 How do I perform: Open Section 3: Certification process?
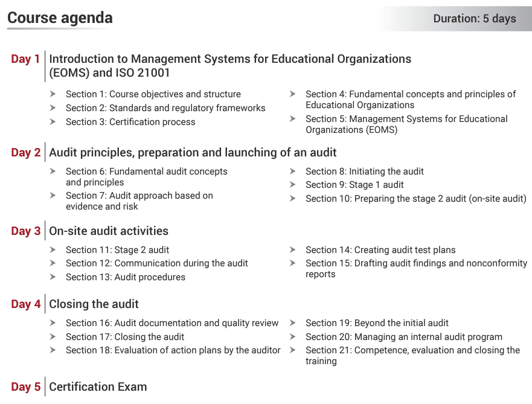[x=130, y=122]
